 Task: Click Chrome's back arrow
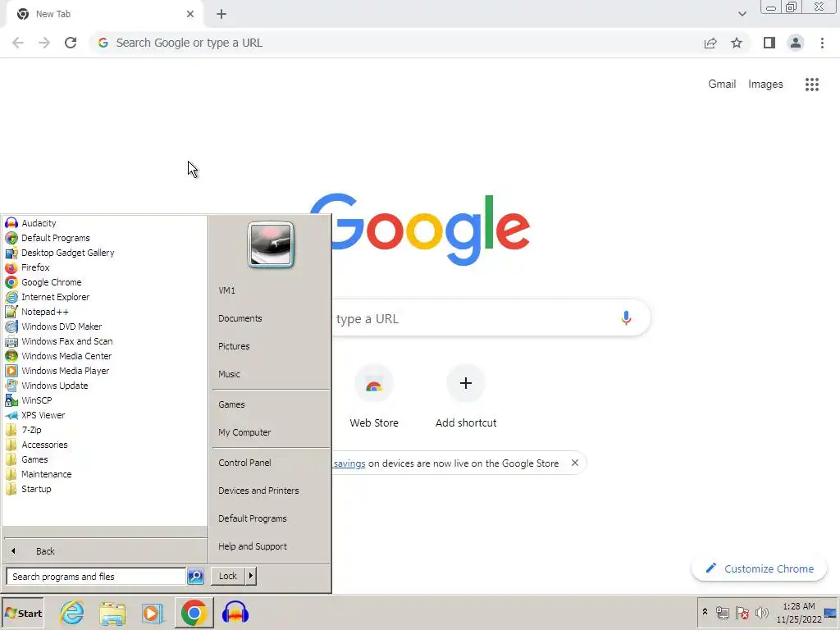18,43
